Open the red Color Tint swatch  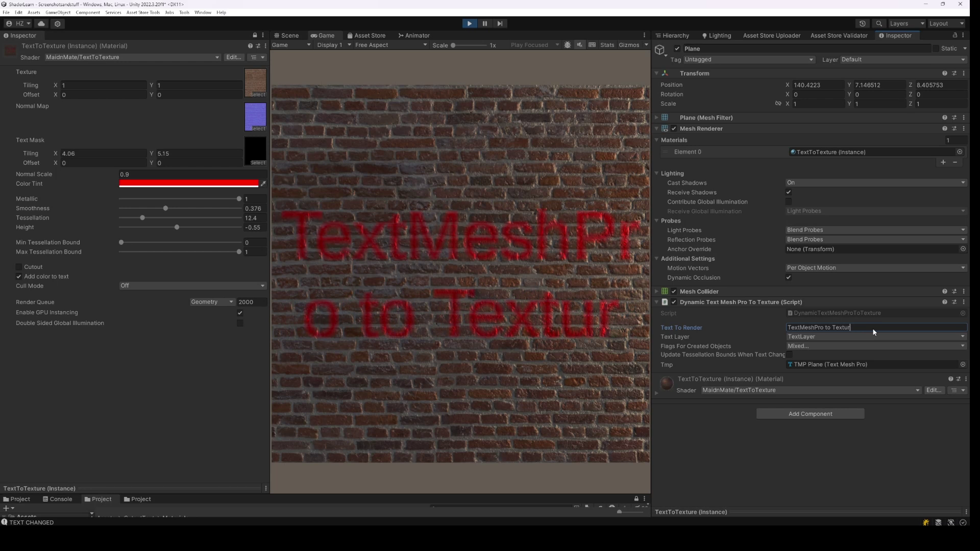tap(189, 184)
